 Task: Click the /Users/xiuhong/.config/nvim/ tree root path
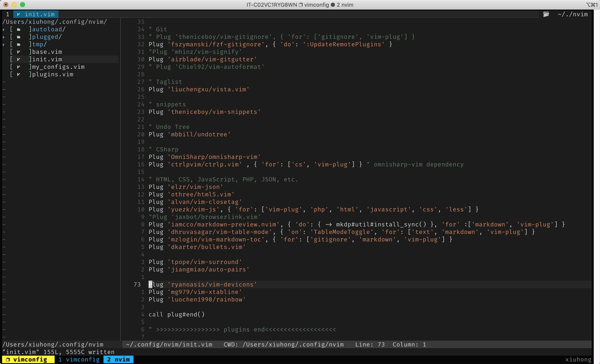pos(54,22)
